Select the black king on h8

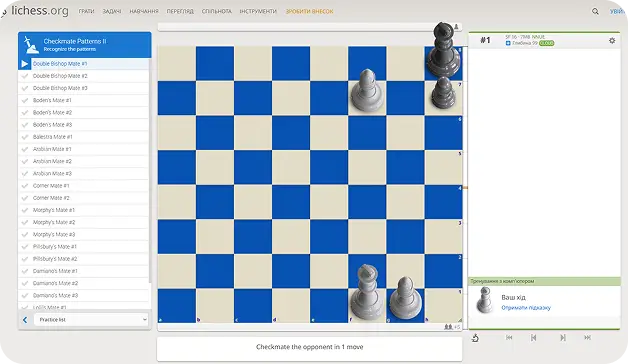(x=443, y=50)
